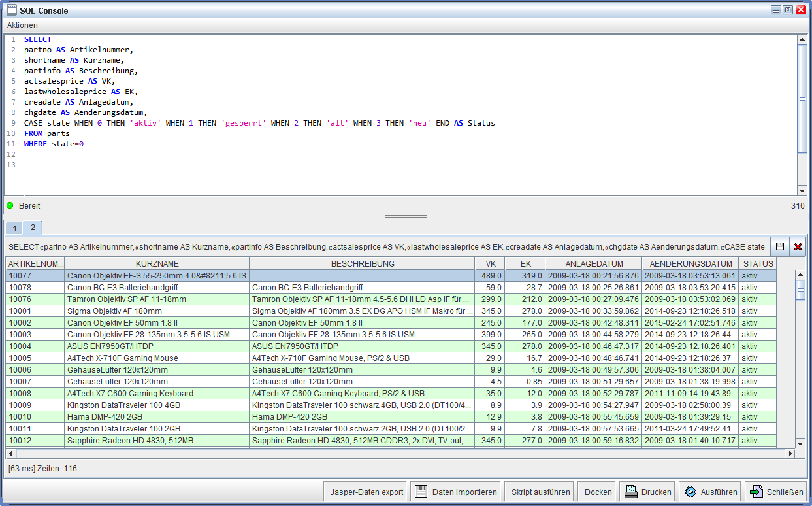Click the Daten importieren floppy disk button
This screenshot has width=812, height=506.
tap(455, 492)
